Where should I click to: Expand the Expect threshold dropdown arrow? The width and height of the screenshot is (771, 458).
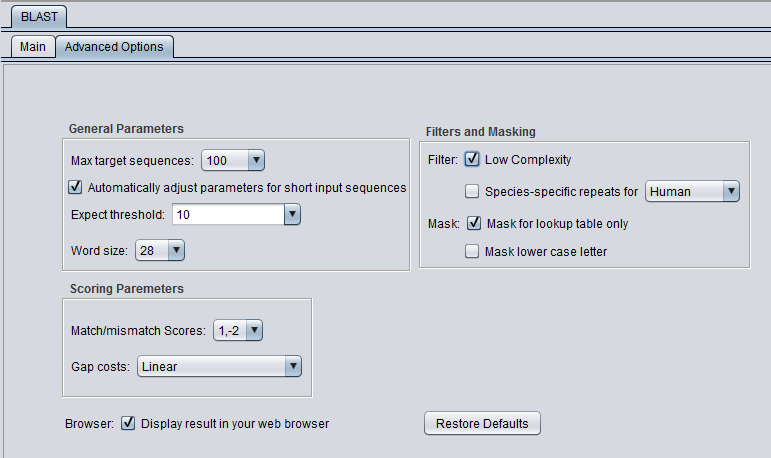291,215
